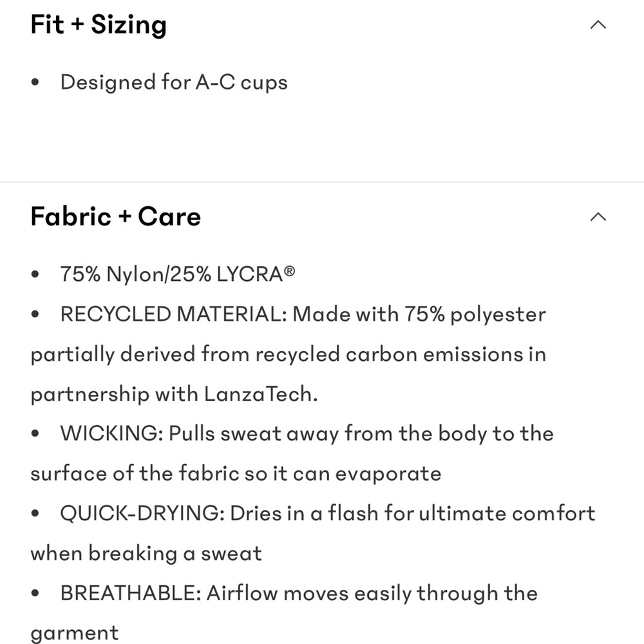Tap the Fabric + Care heading
This screenshot has width=644, height=644.
(116, 216)
